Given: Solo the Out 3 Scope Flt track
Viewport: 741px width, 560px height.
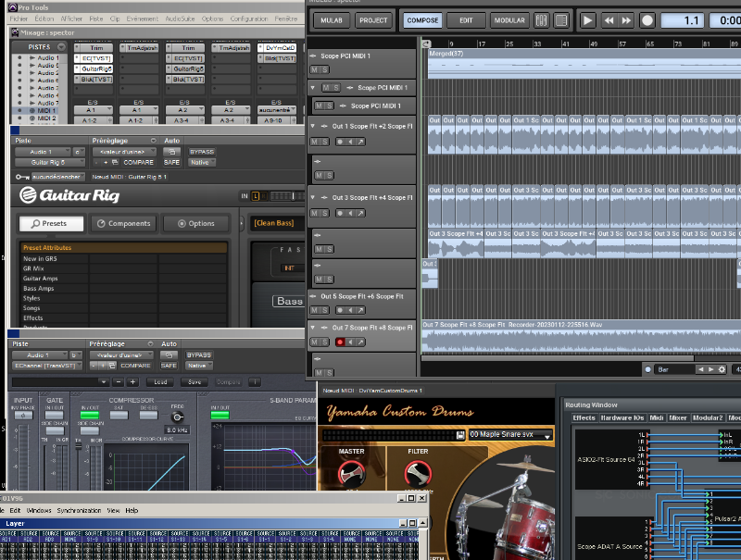Looking at the screenshot, I should tap(325, 214).
